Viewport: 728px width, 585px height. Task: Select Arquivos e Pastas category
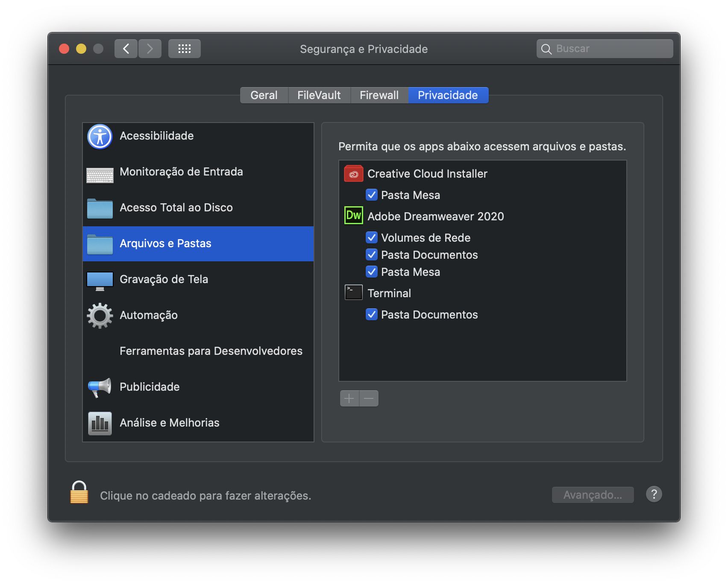pyautogui.click(x=198, y=244)
